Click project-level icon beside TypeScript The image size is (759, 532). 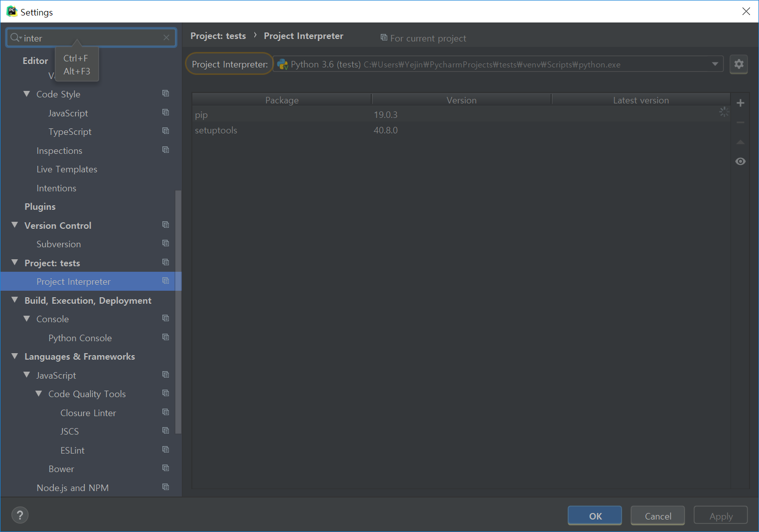pyautogui.click(x=166, y=131)
